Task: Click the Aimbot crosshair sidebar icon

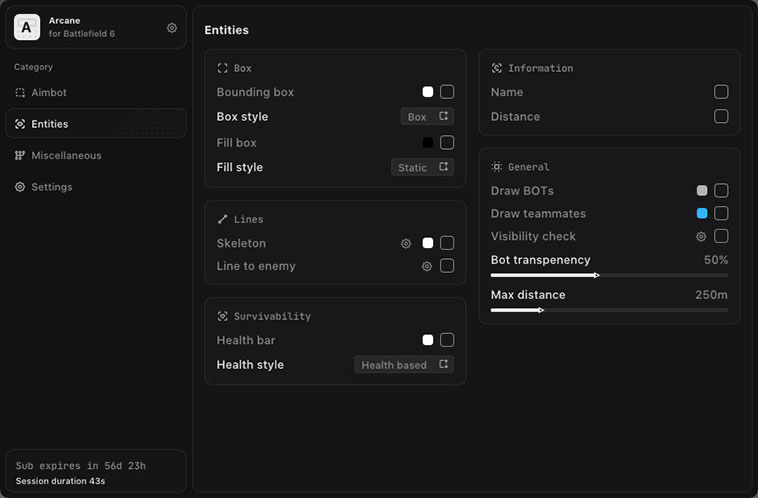Action: pyautogui.click(x=20, y=93)
